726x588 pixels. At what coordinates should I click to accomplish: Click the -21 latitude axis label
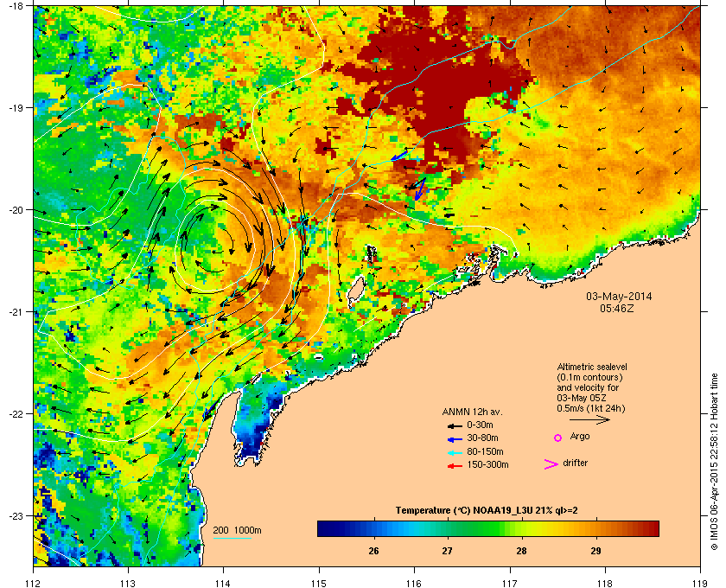click(x=16, y=312)
